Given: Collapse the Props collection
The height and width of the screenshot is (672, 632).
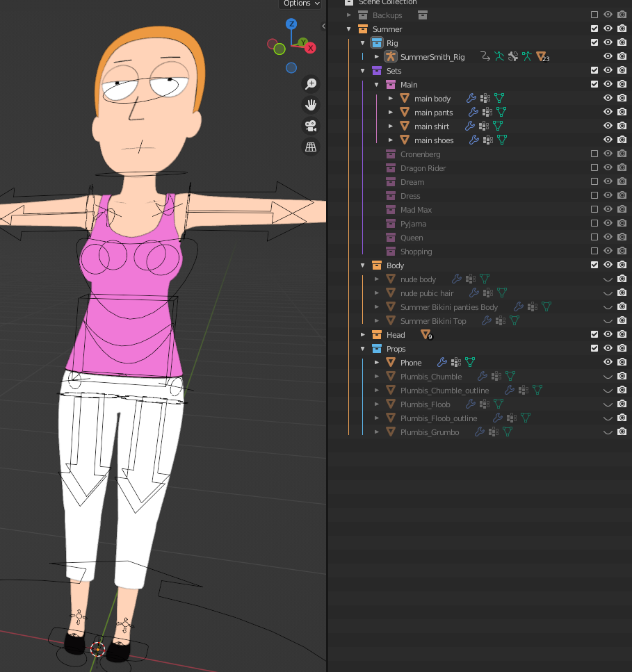Looking at the screenshot, I should click(x=363, y=349).
